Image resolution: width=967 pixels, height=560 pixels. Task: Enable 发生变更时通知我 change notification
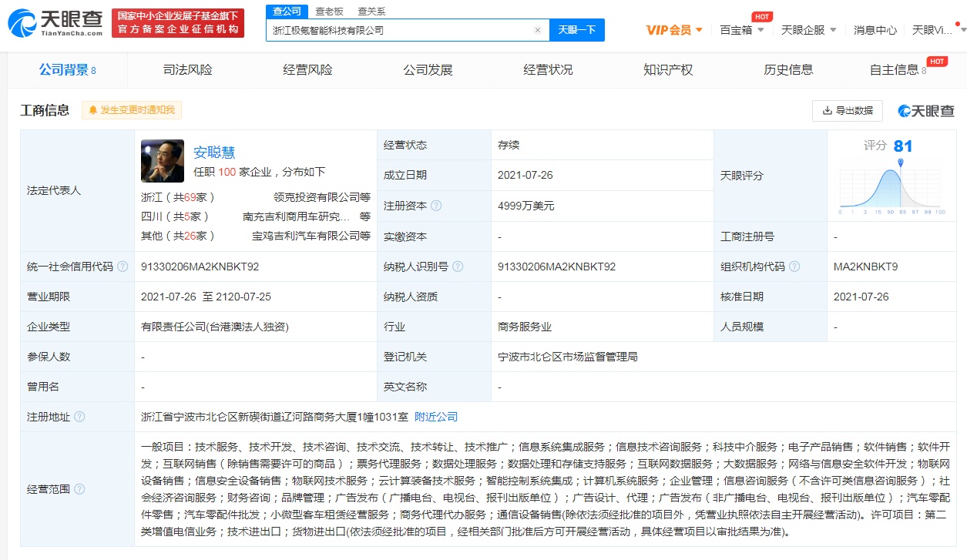131,110
